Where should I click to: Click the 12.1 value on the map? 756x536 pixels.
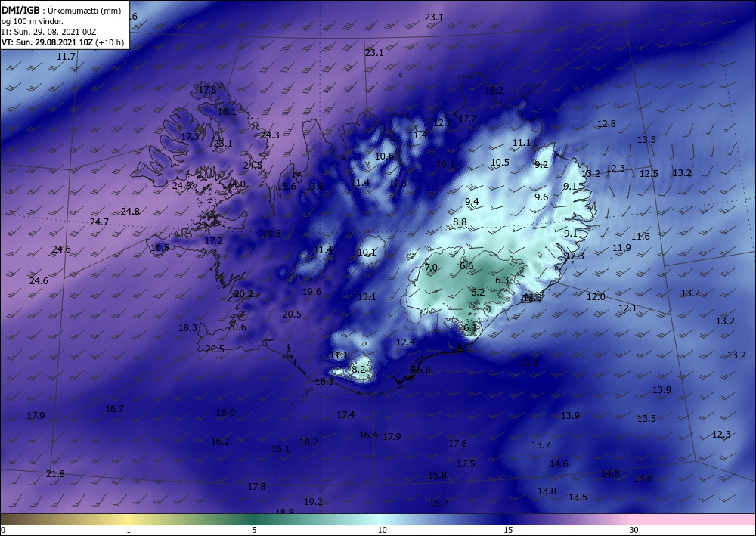click(627, 308)
